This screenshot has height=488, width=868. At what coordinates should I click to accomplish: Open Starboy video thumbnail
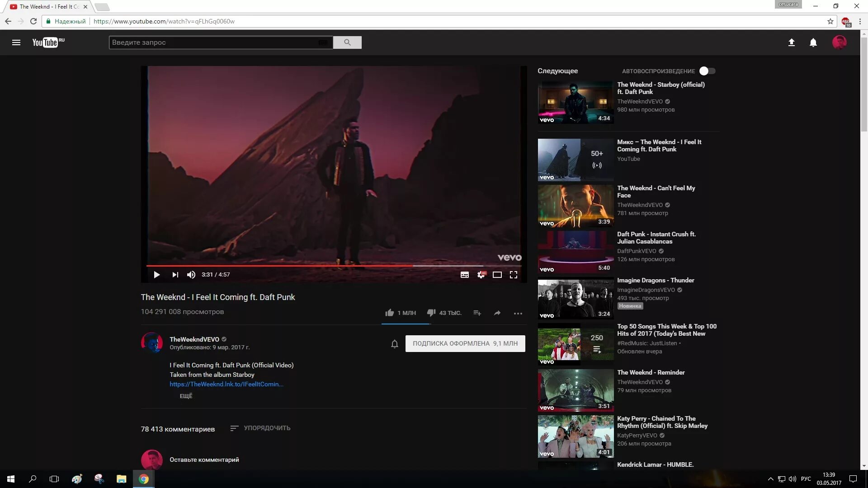[x=576, y=102]
